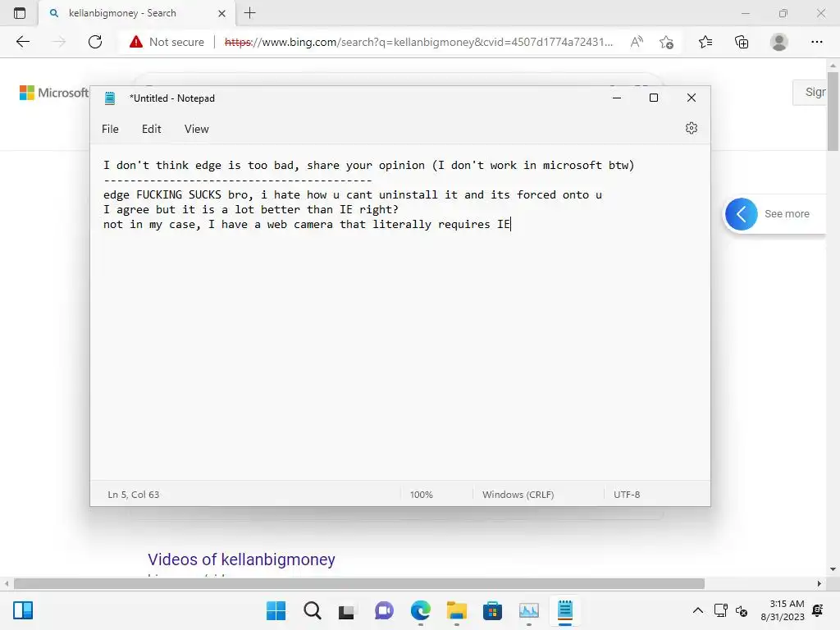
Task: Open Microsoft Store from taskbar
Action: click(492, 610)
